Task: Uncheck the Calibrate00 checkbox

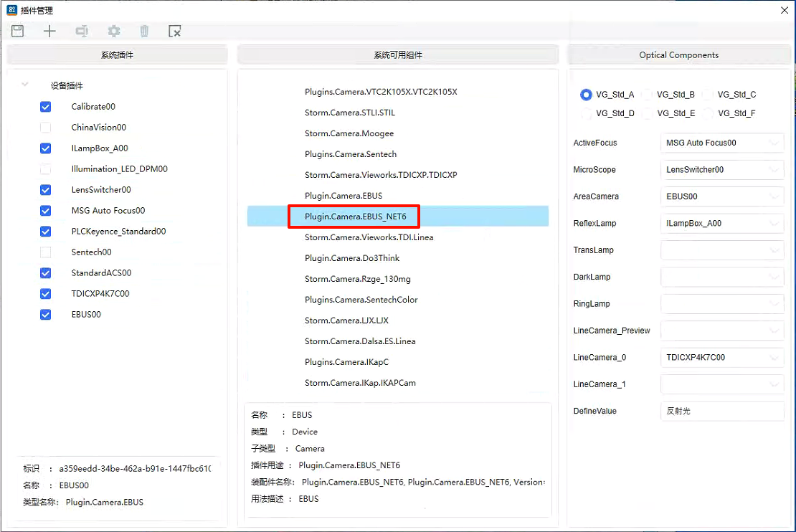Action: (x=46, y=107)
